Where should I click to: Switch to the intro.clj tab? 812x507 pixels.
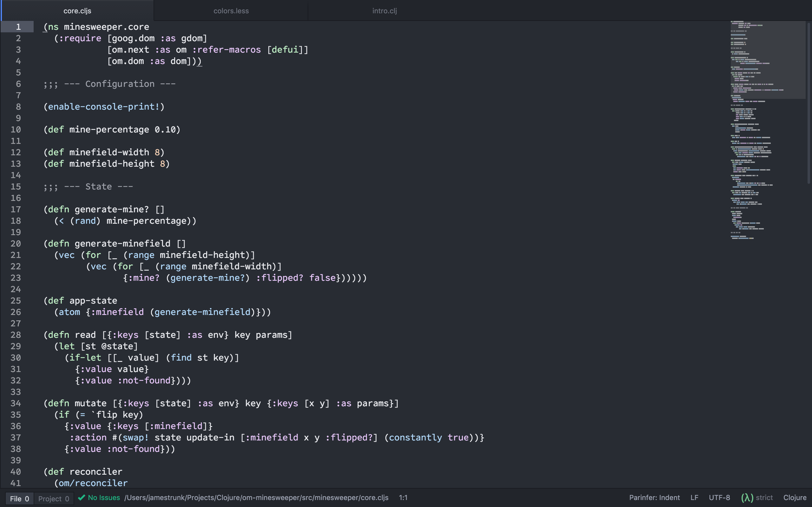[x=384, y=11]
